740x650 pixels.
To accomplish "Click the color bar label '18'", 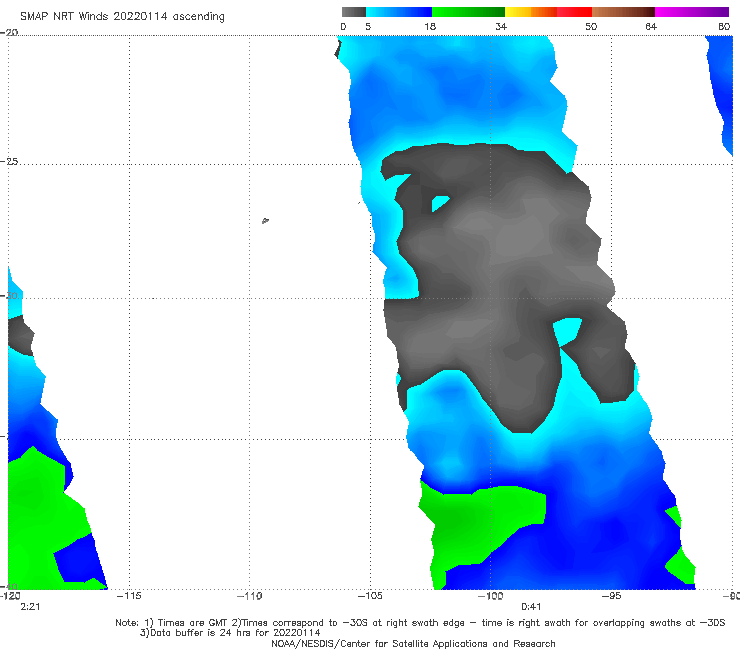I will [x=430, y=27].
